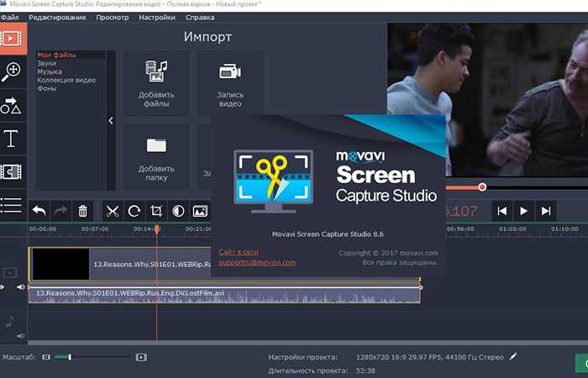The image size is (588, 378).
Task: Zoom in timeline with large frame icon
Action: click(x=141, y=357)
